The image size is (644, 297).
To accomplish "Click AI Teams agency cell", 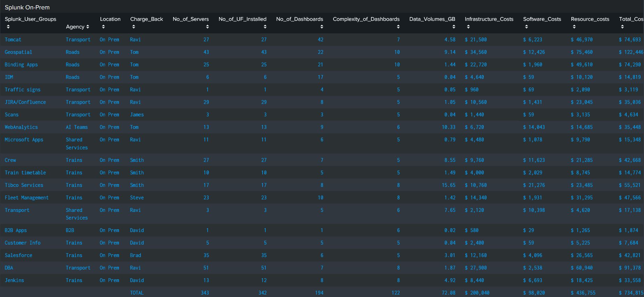I will point(77,127).
